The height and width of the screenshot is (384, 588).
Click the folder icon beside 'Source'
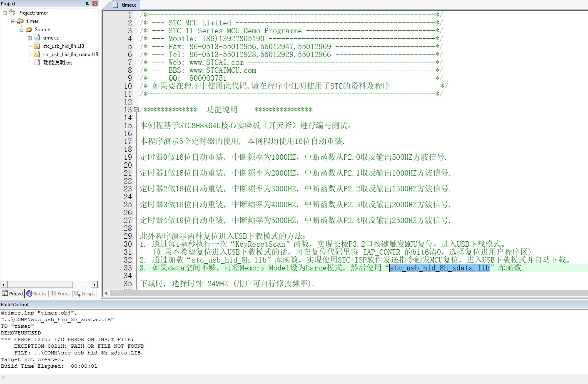point(29,30)
